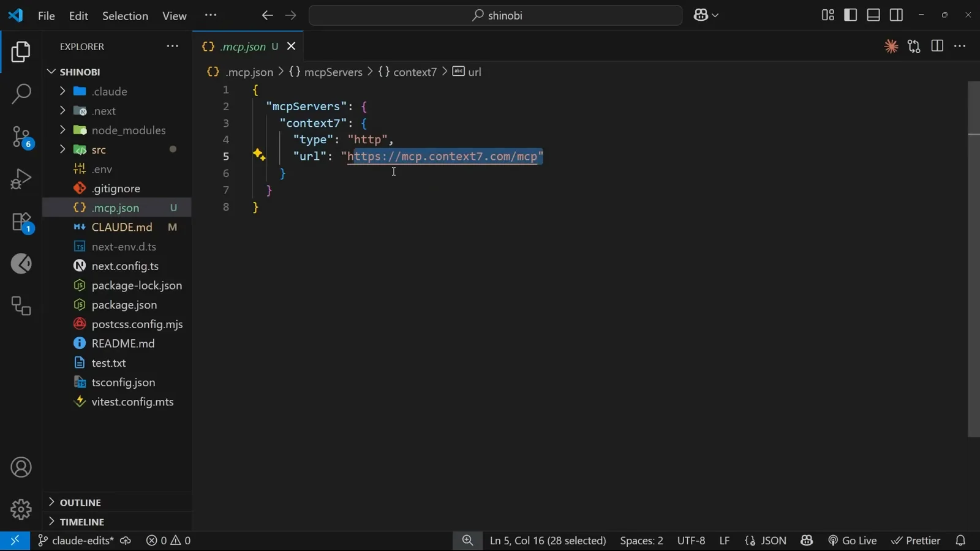Open tsconfig.json file
Image resolution: width=980 pixels, height=551 pixels.
[x=116, y=383]
